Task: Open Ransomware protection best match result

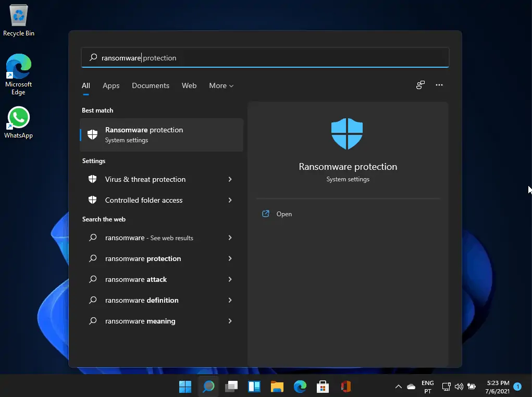Action: tap(162, 135)
